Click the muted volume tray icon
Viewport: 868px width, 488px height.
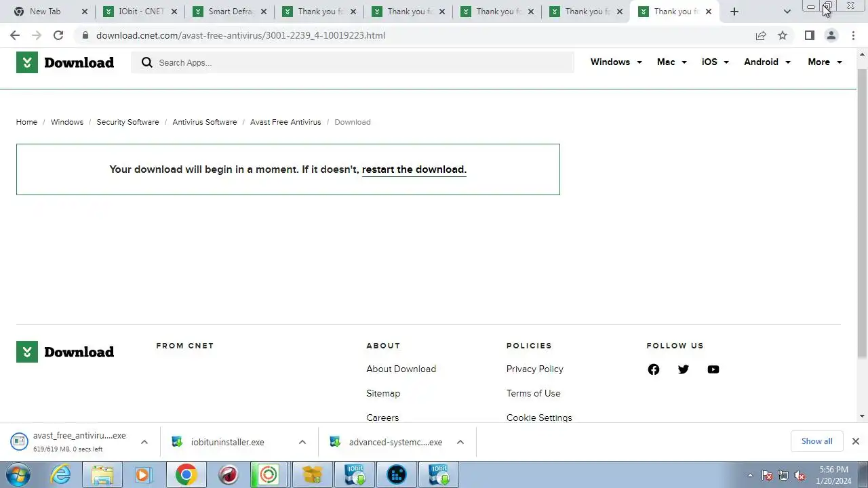[800, 475]
